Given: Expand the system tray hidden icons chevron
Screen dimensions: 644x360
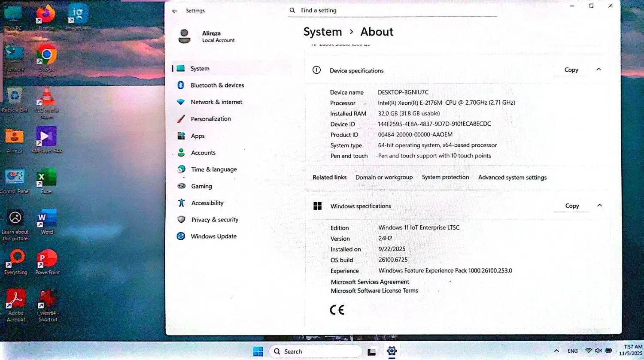Looking at the screenshot, I should (x=556, y=351).
